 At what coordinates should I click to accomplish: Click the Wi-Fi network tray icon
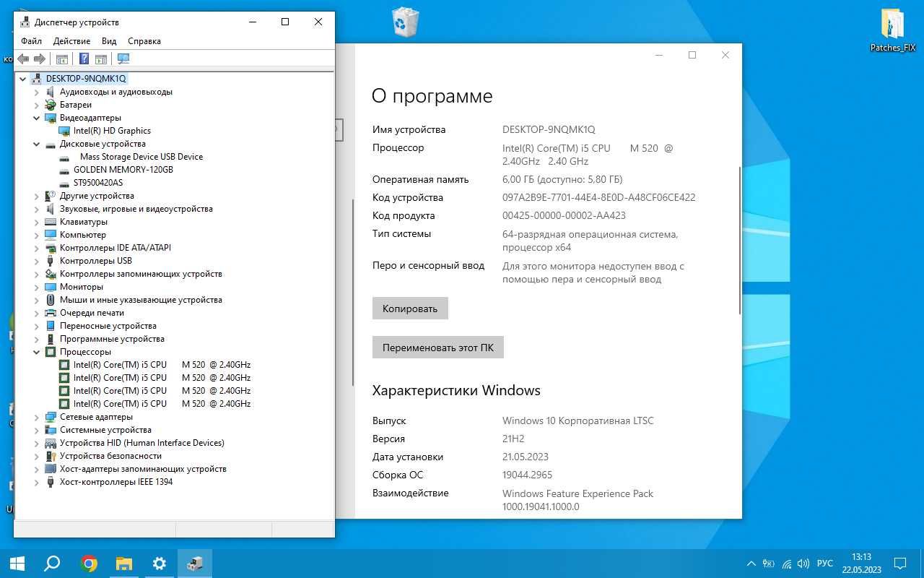coord(787,564)
